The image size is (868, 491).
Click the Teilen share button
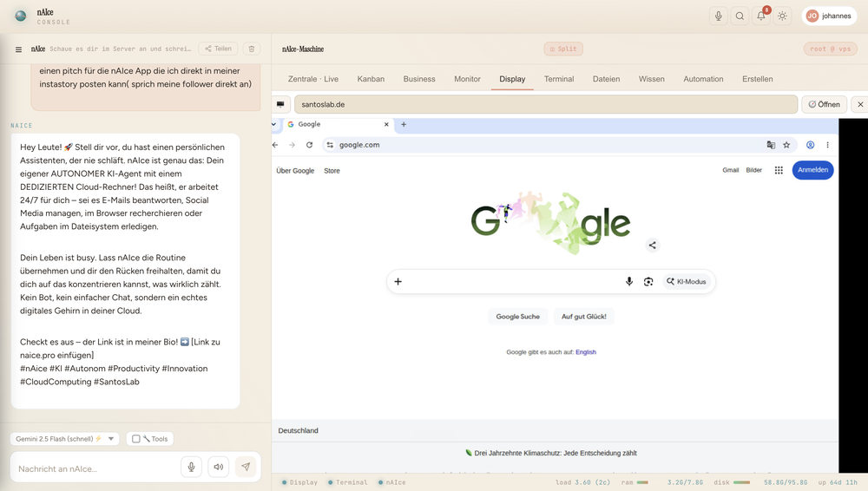click(x=218, y=49)
